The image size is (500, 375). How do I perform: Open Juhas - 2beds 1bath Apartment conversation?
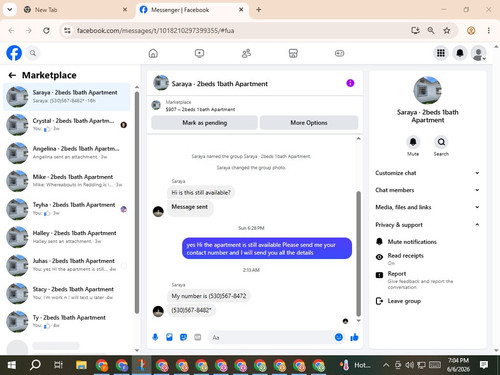pos(67,265)
